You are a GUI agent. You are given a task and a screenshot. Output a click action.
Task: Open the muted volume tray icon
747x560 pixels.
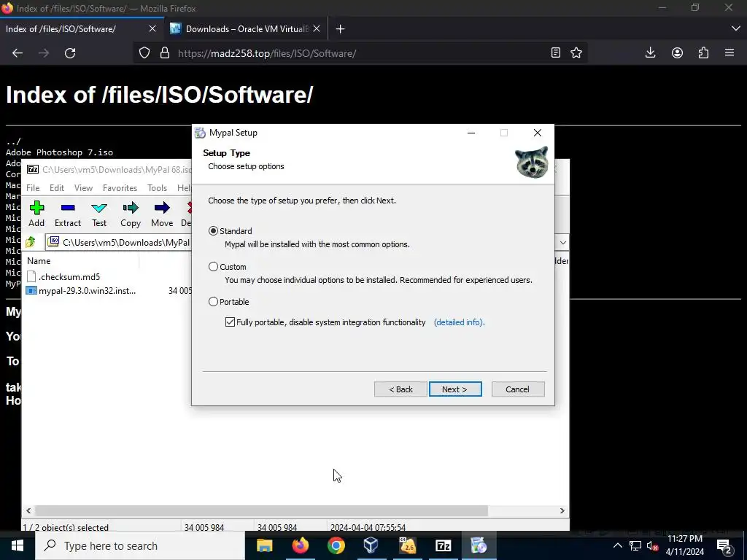pos(652,545)
